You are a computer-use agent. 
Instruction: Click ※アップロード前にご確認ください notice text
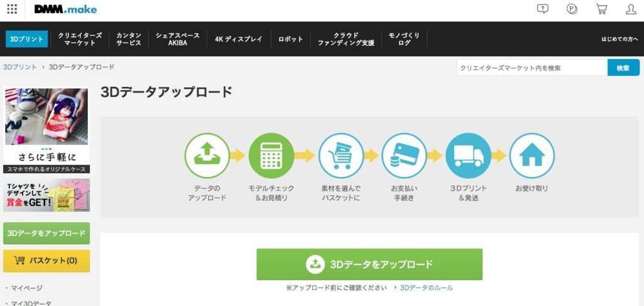tap(336, 288)
